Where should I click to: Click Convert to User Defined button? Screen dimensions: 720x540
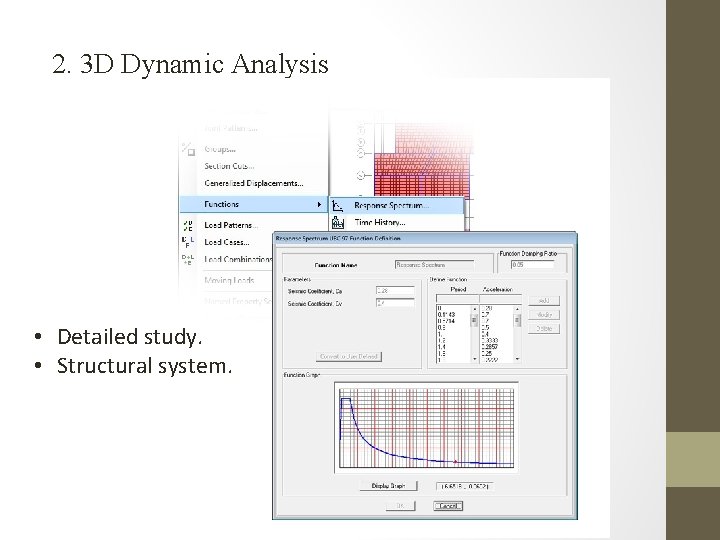point(349,356)
